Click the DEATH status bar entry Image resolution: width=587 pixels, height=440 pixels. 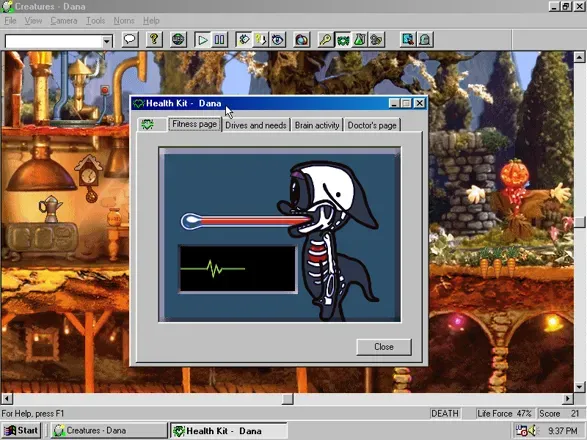pyautogui.click(x=445, y=413)
